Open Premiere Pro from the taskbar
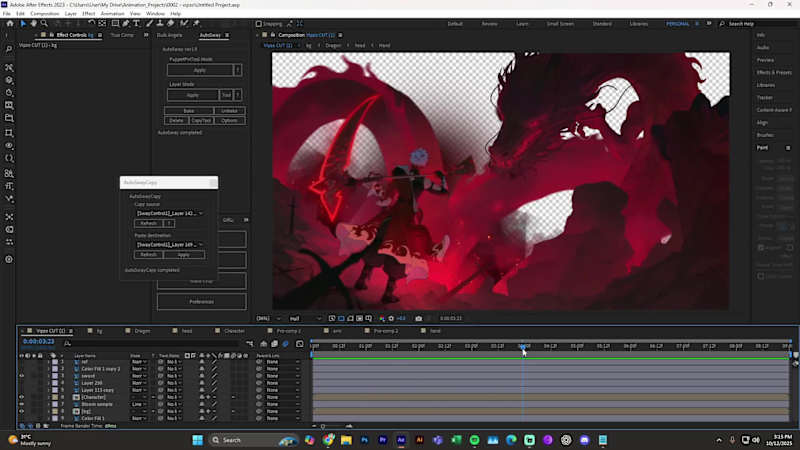Screen dimensions: 800x450 383,440
